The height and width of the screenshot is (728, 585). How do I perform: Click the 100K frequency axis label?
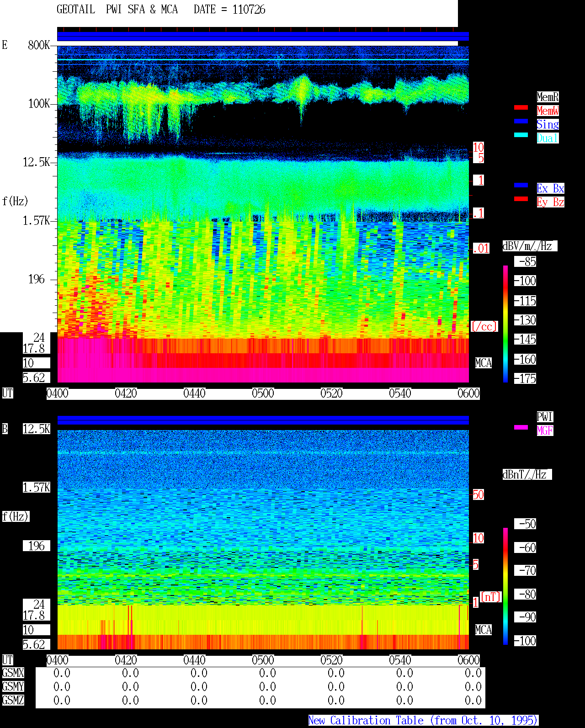(39, 103)
